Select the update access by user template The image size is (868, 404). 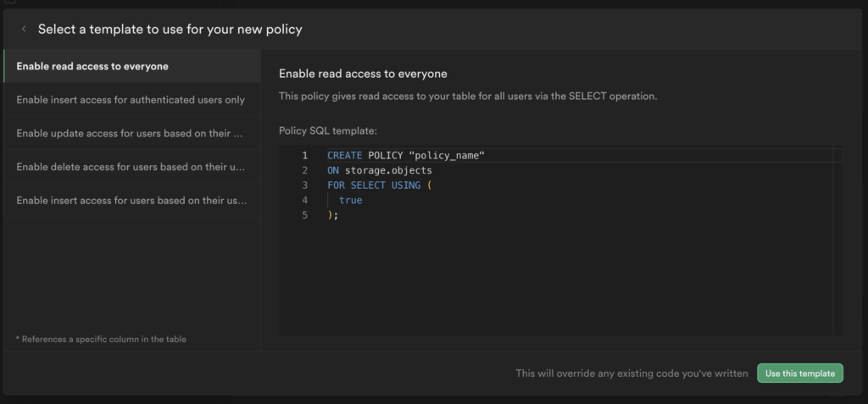pos(131,134)
